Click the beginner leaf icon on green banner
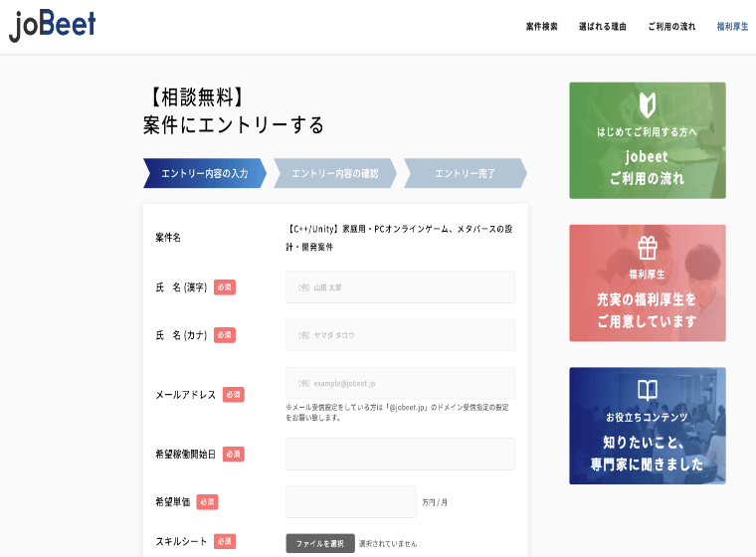Screen dimensions: 756x557 click(x=648, y=104)
